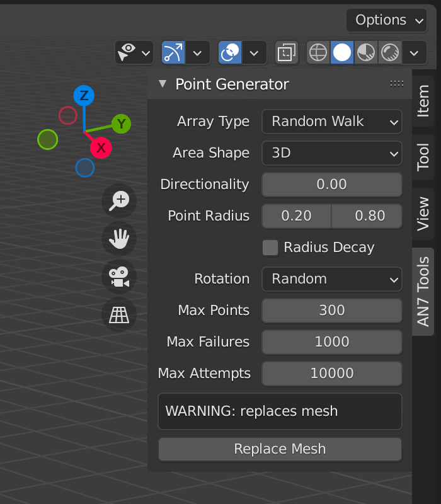This screenshot has height=504, width=441.
Task: Click the Point Generator panel drag handle
Action: [x=397, y=84]
